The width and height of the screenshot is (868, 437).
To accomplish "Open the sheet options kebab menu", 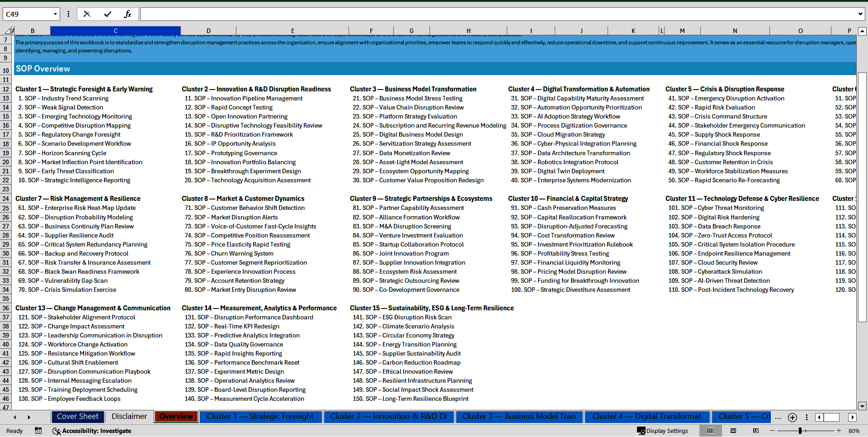I will (807, 418).
